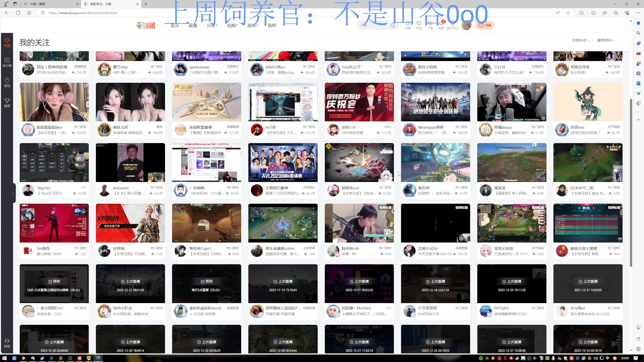Open the 视频 dropdown in the navigation
Image resolution: width=644 pixels, height=362 pixels.
point(232,25)
